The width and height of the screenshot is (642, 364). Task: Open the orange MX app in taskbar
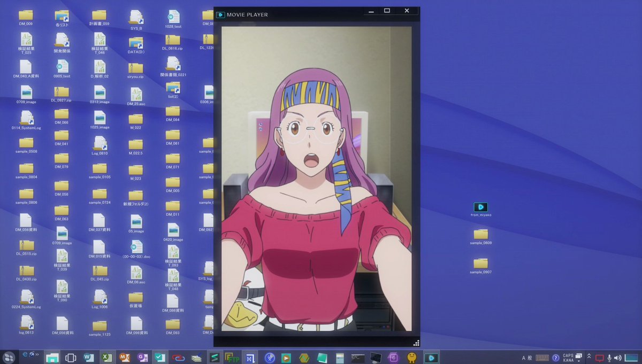tap(125, 358)
